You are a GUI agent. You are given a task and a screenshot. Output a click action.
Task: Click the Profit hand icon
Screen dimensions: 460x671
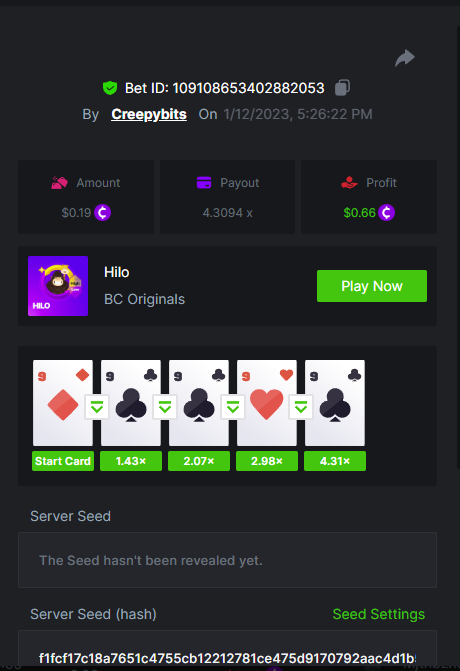pos(350,183)
